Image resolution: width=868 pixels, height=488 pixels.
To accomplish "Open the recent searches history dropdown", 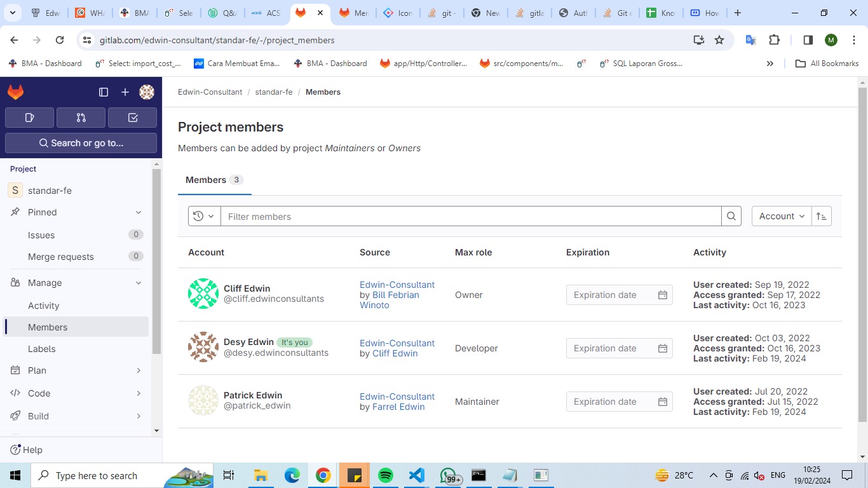I will coord(204,216).
